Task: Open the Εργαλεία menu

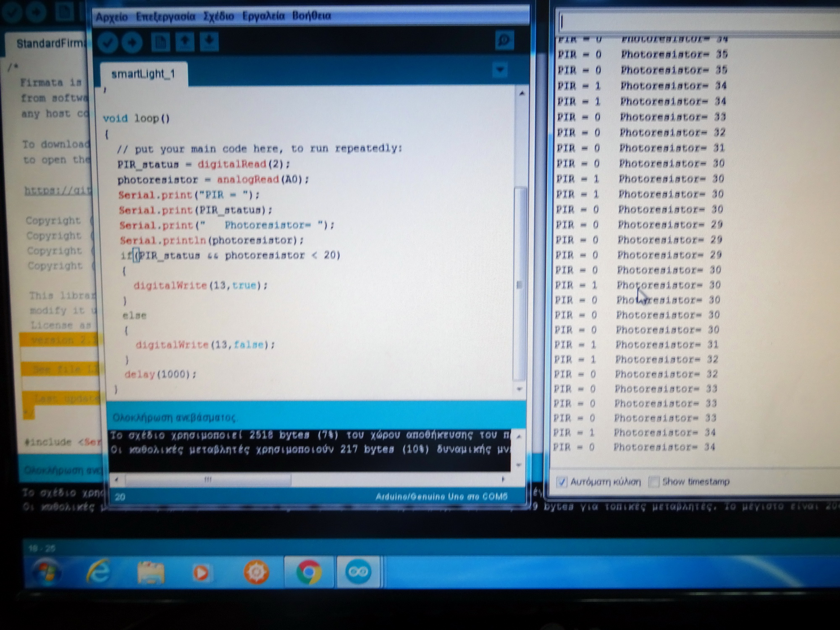Action: 263,16
